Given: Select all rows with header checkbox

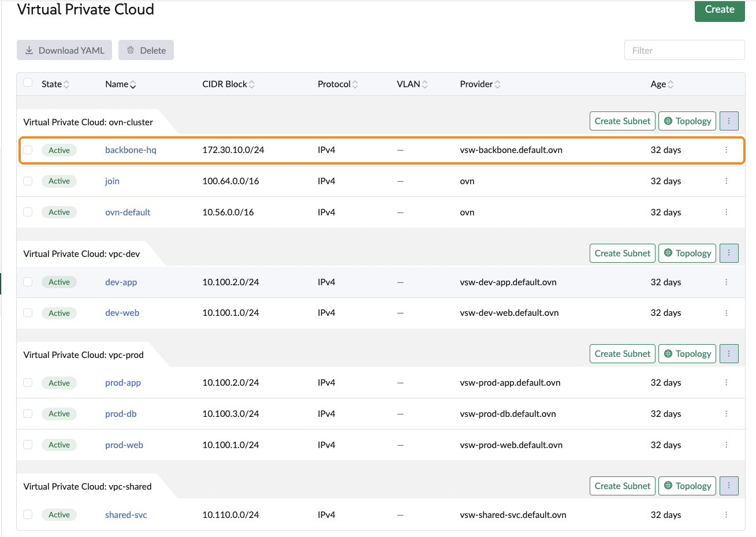Looking at the screenshot, I should coord(28,83).
